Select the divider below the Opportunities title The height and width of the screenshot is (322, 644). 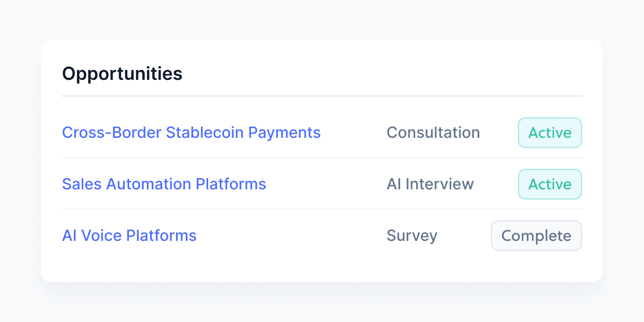322,97
